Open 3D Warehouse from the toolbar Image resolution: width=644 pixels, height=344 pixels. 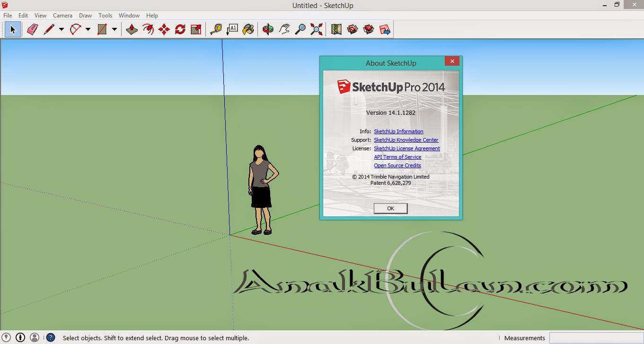[x=353, y=30]
